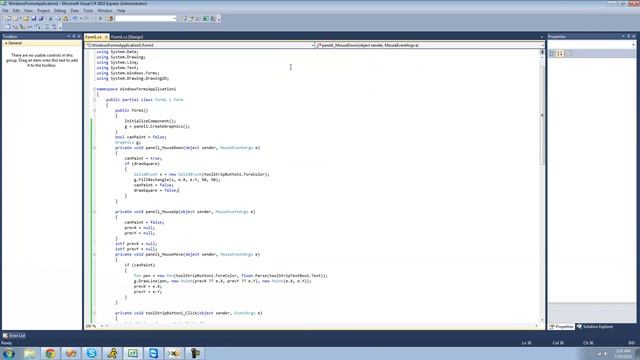This screenshot has width=640, height=360.
Task: Click the Find in Files icon
Action: click(x=110, y=18)
